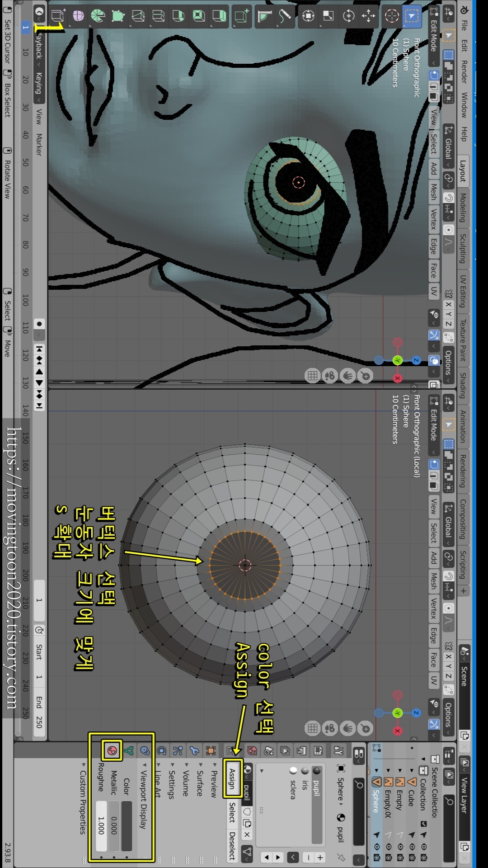Toggle visibility eye of Collection
Viewport: 488px width, 868px height.
click(423, 846)
